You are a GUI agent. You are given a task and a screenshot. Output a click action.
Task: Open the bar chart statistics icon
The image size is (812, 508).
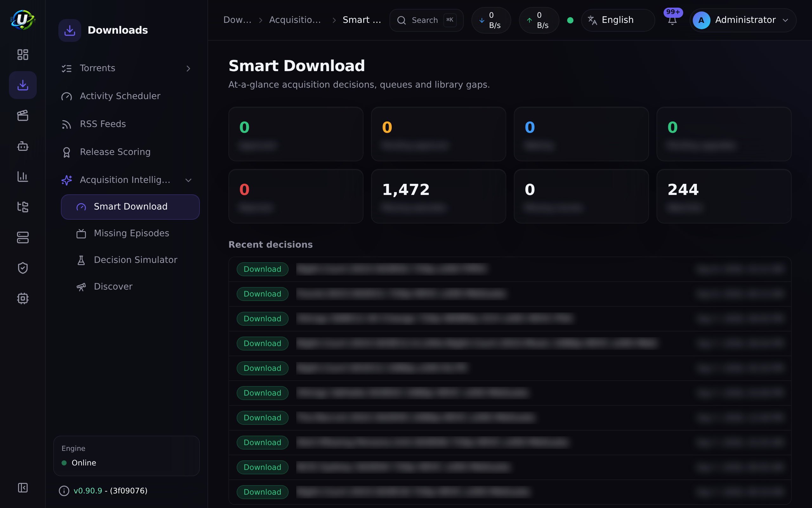(23, 177)
